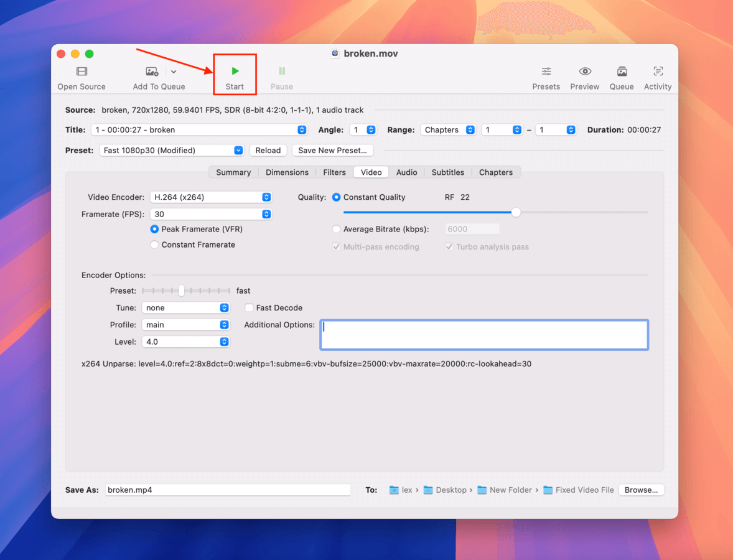This screenshot has width=733, height=560.
Task: Open the Preview eye icon
Action: [585, 72]
